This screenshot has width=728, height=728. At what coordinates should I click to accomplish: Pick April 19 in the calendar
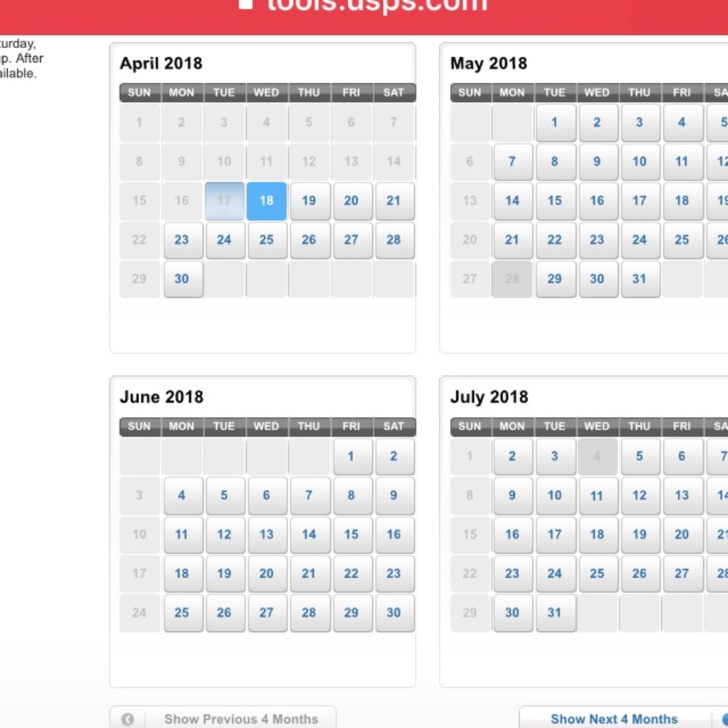click(x=309, y=201)
